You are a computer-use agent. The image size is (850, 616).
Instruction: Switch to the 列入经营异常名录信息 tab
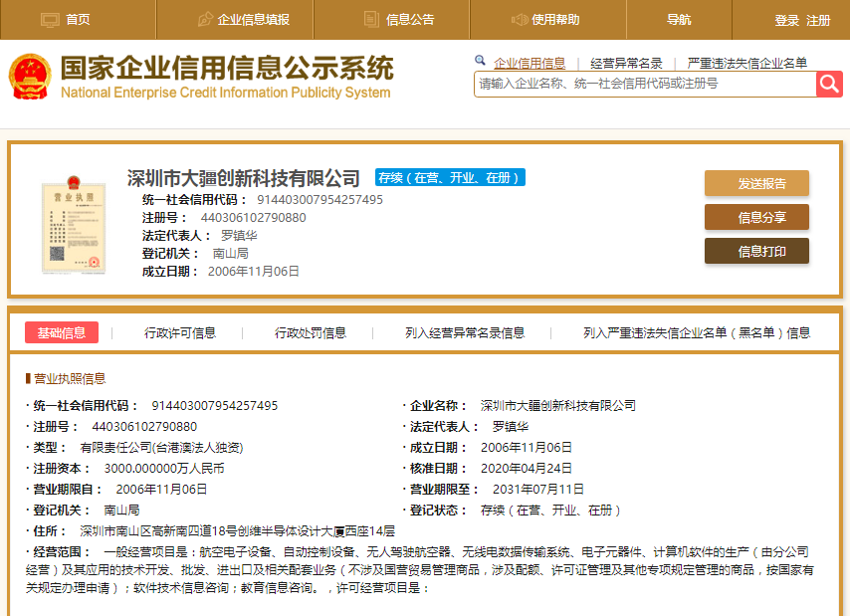click(465, 332)
